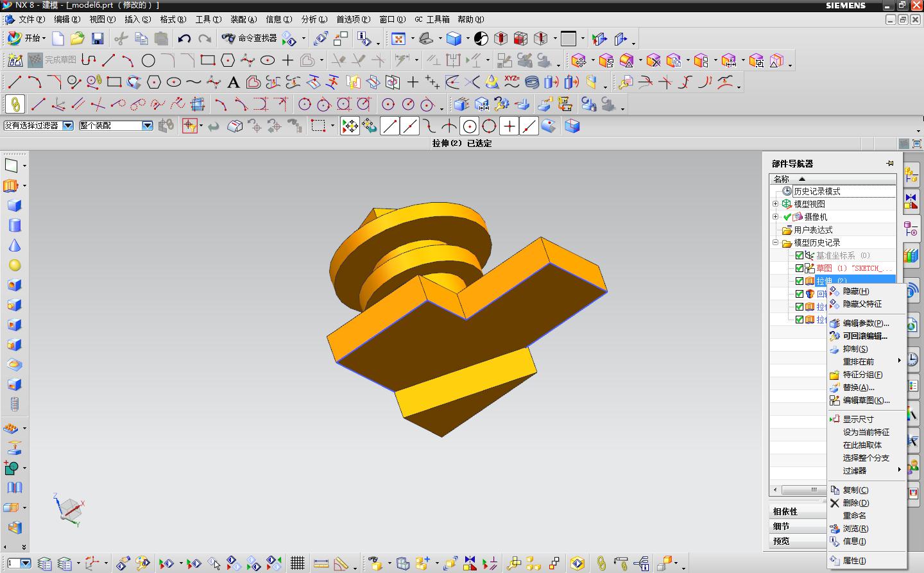Screen dimensions: 924x573
Task: Click the view triad axes in the viewport
Action: point(69,509)
